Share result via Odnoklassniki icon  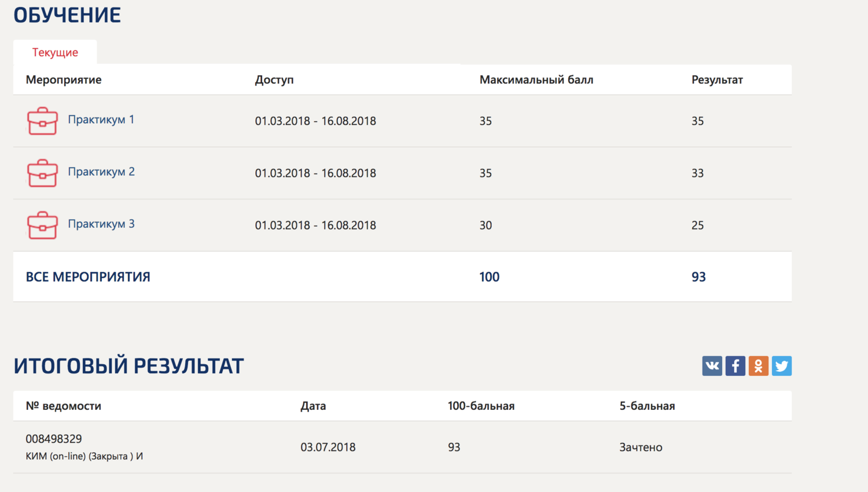click(758, 366)
